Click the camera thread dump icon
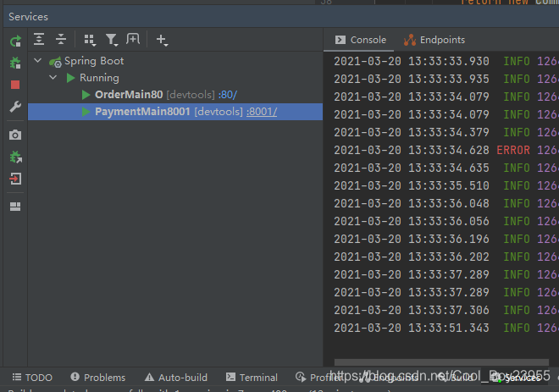 [x=15, y=135]
